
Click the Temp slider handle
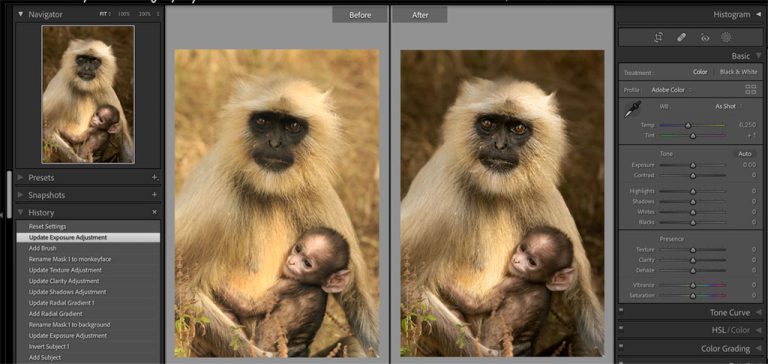(688, 125)
